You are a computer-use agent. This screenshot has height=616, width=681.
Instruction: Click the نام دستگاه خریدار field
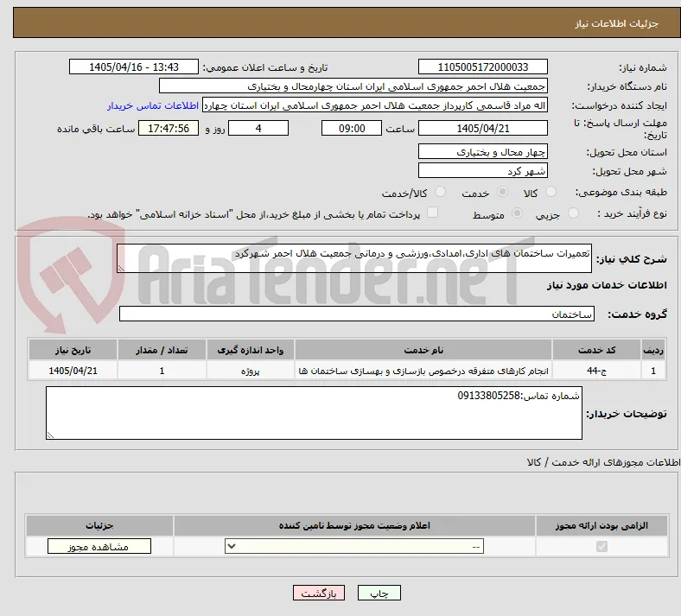pos(353,86)
